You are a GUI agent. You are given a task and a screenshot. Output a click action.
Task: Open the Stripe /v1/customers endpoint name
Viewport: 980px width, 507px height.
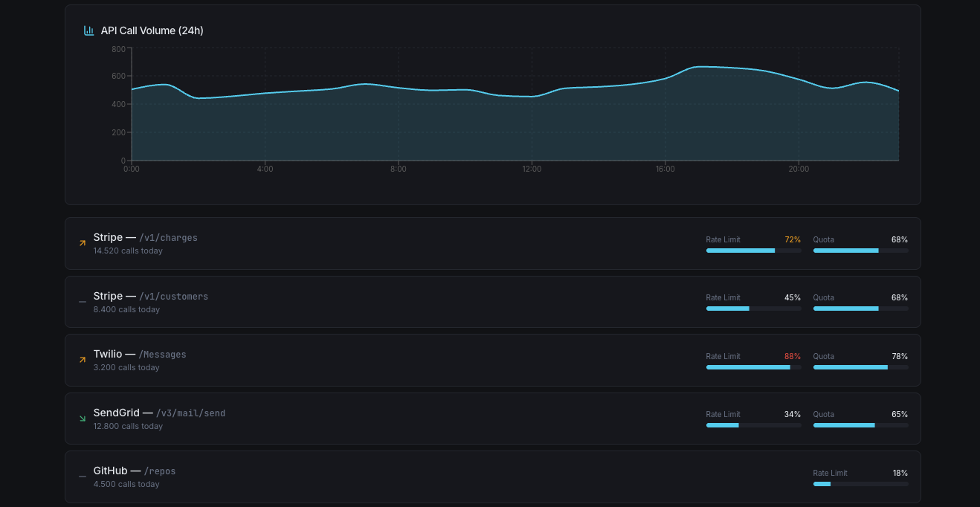click(150, 297)
